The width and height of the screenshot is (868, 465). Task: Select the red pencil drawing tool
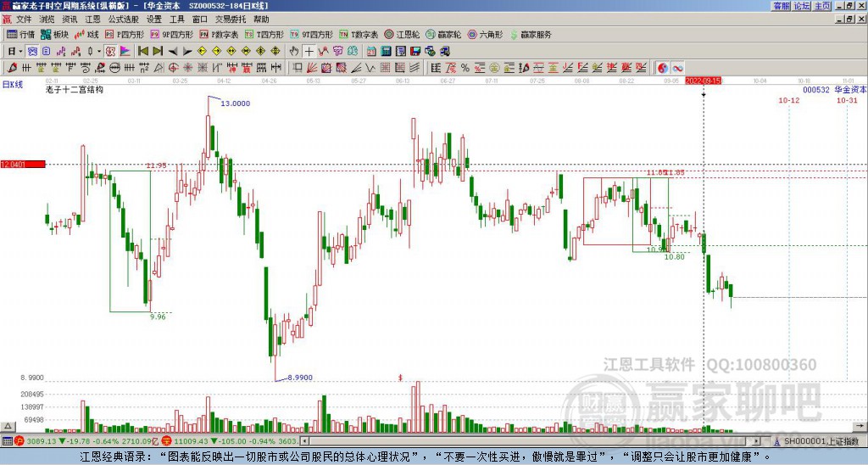click(12, 68)
